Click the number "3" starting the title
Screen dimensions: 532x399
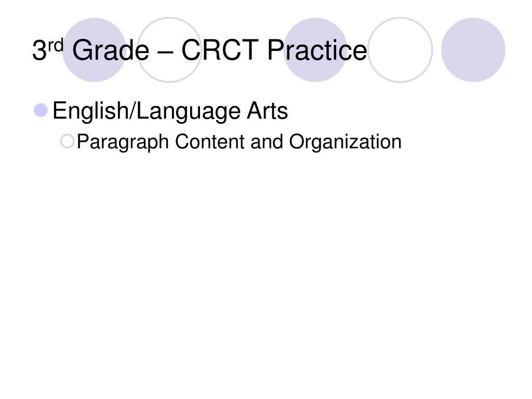tap(39, 50)
